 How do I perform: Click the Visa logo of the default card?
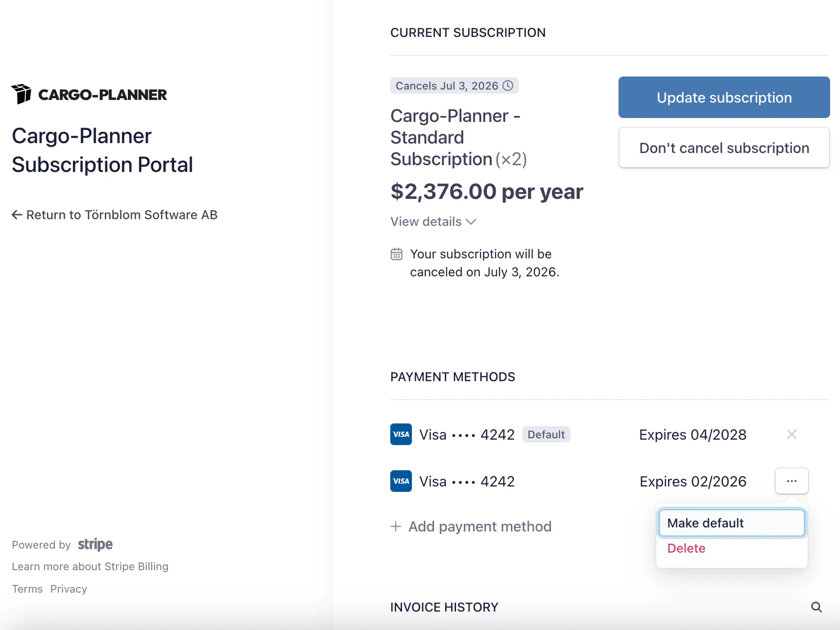(x=401, y=434)
